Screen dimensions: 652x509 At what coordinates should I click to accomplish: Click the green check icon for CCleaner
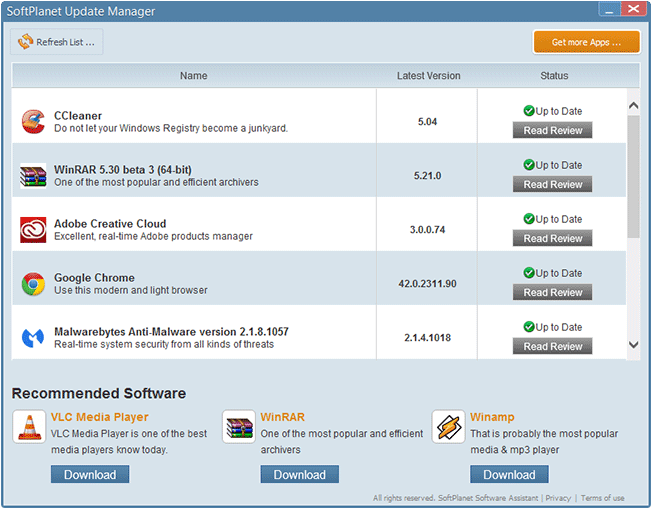529,111
